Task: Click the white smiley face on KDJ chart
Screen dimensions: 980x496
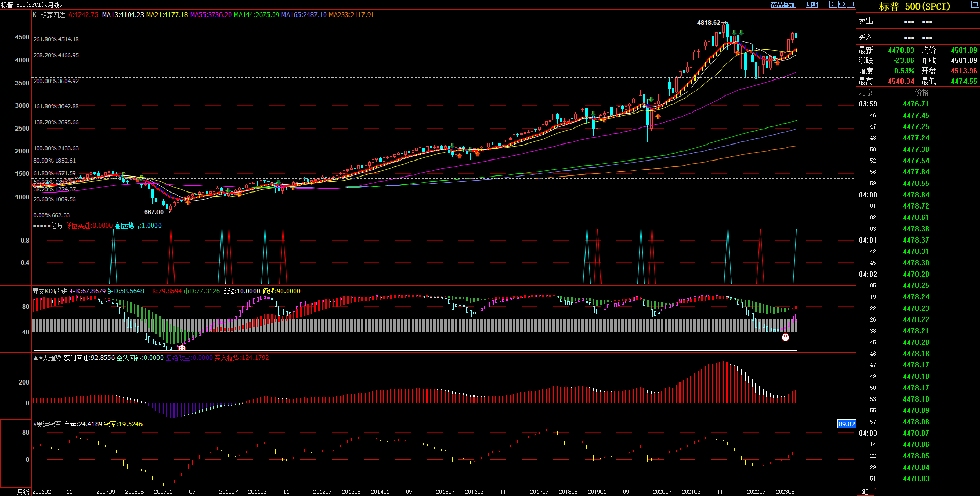Action: click(x=182, y=348)
